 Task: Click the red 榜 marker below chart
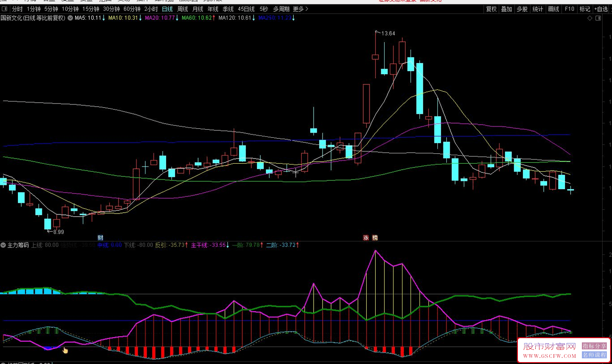[375, 237]
